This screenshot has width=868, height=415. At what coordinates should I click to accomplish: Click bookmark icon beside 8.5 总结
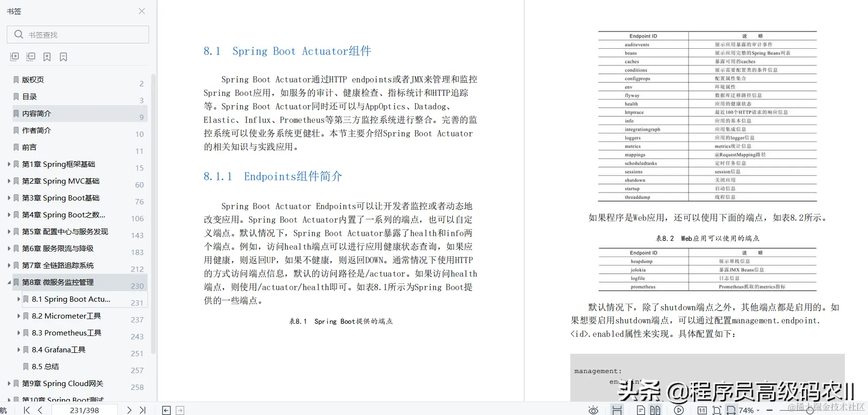click(26, 366)
